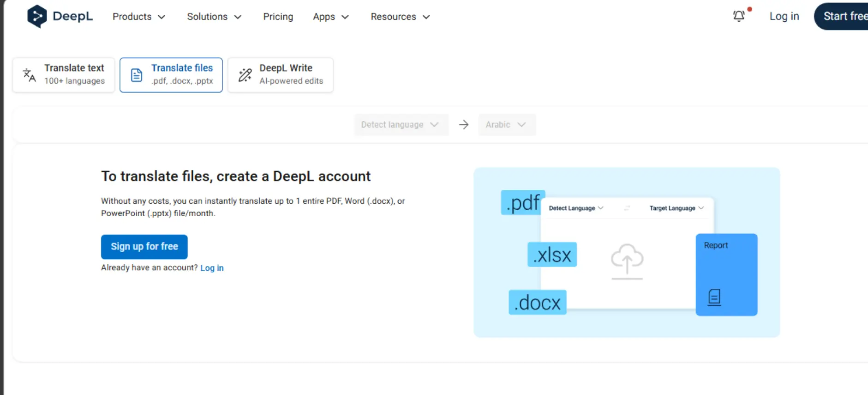The width and height of the screenshot is (868, 395).
Task: Click the Report document icon in the illustration
Action: click(714, 297)
